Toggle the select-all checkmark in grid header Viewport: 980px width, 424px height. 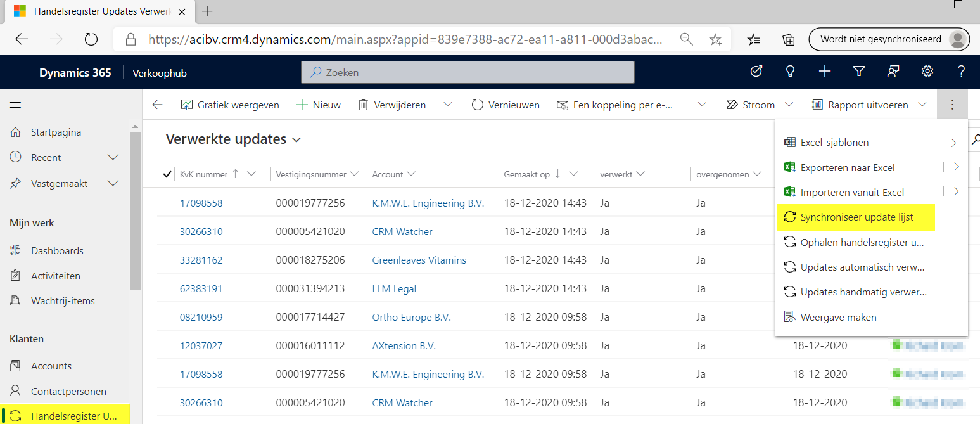pos(167,174)
